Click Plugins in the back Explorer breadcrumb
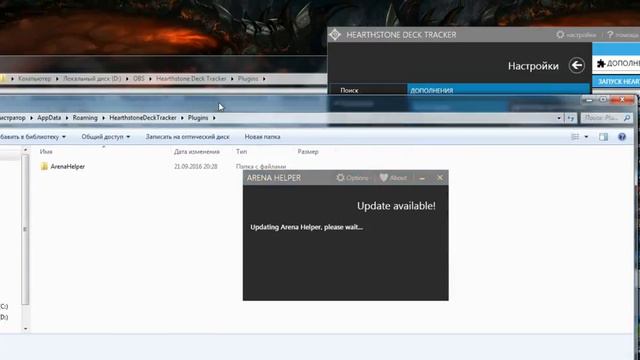Image resolution: width=640 pixels, height=360 pixels. 248,78
